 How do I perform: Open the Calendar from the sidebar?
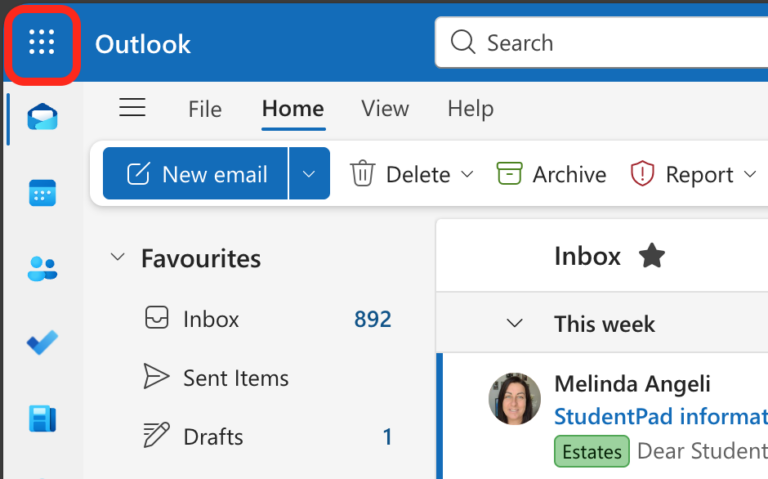(x=42, y=193)
